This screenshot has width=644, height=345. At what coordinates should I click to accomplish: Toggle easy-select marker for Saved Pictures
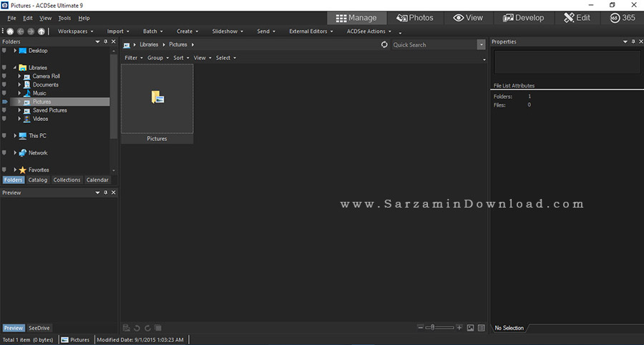pos(4,110)
